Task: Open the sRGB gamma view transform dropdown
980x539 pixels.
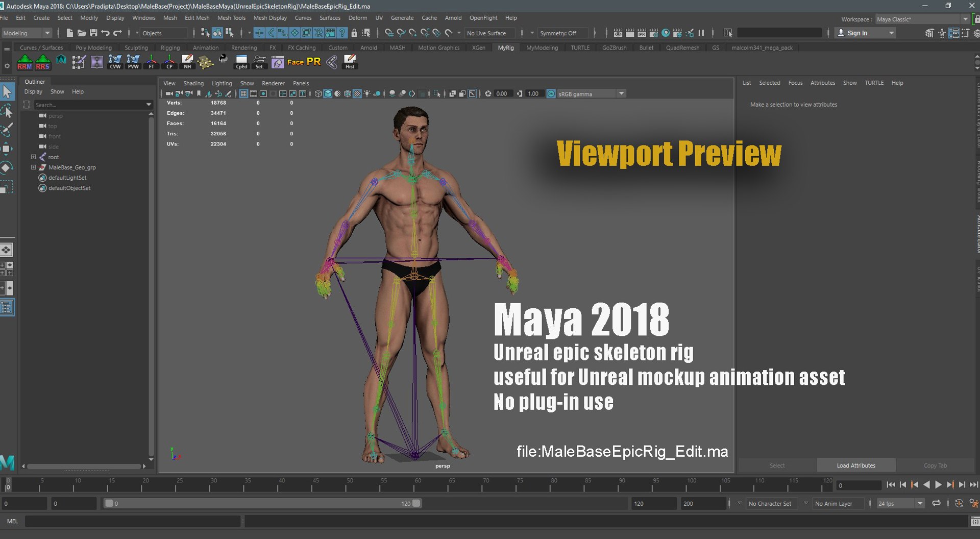Action: (x=591, y=94)
